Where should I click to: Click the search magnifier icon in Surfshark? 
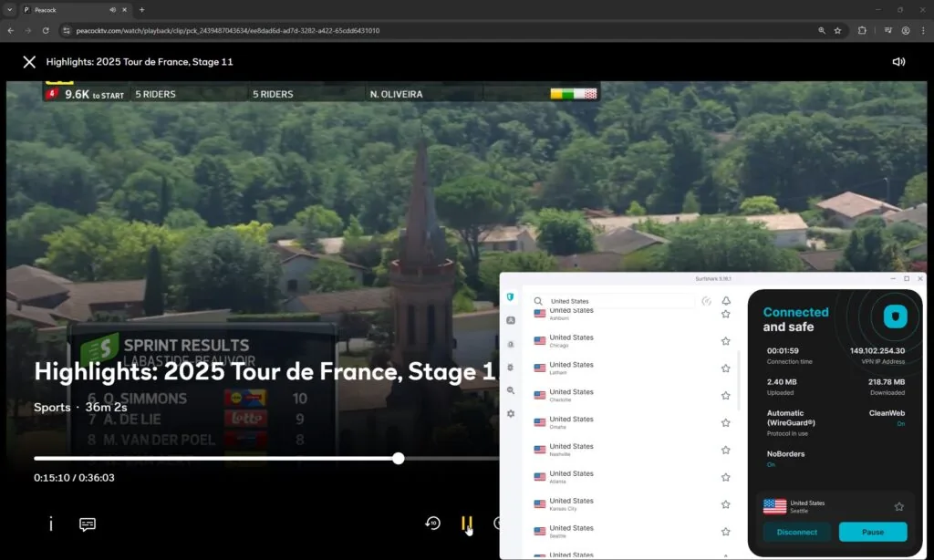538,301
